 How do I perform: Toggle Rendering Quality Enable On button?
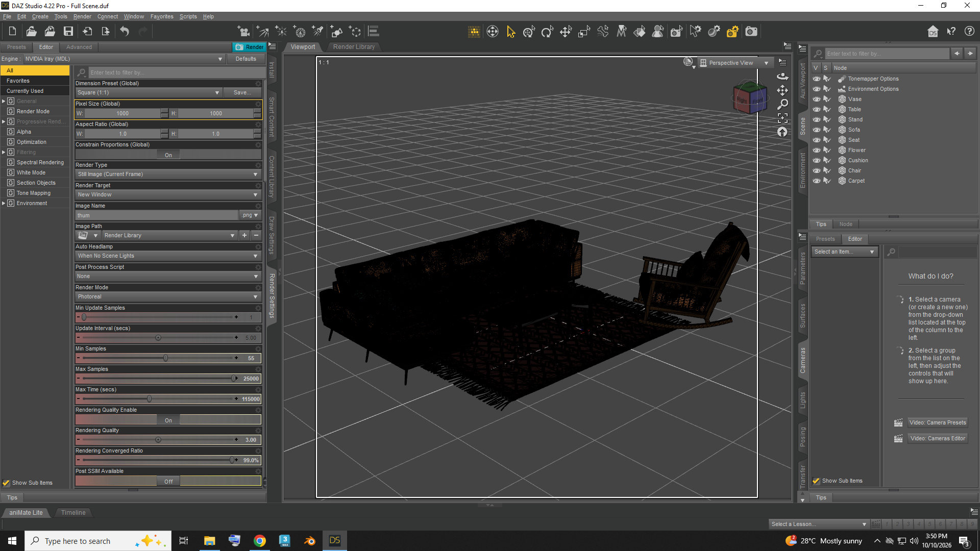pyautogui.click(x=168, y=420)
